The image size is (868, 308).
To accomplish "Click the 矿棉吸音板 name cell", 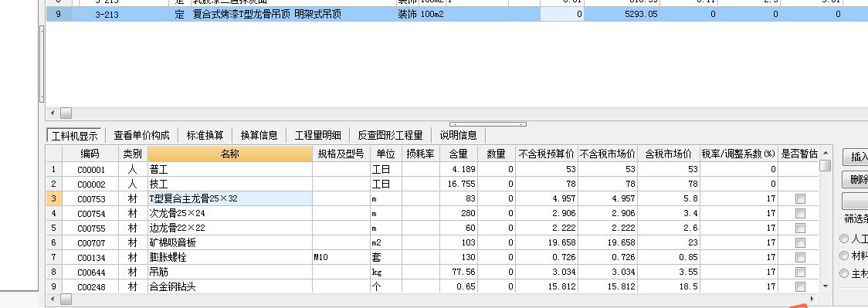I will pyautogui.click(x=229, y=242).
